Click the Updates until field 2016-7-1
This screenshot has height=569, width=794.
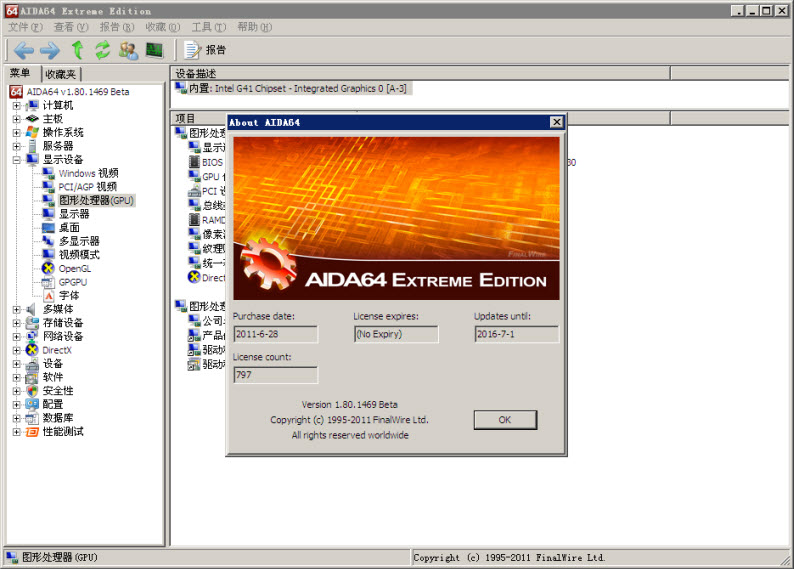(517, 334)
